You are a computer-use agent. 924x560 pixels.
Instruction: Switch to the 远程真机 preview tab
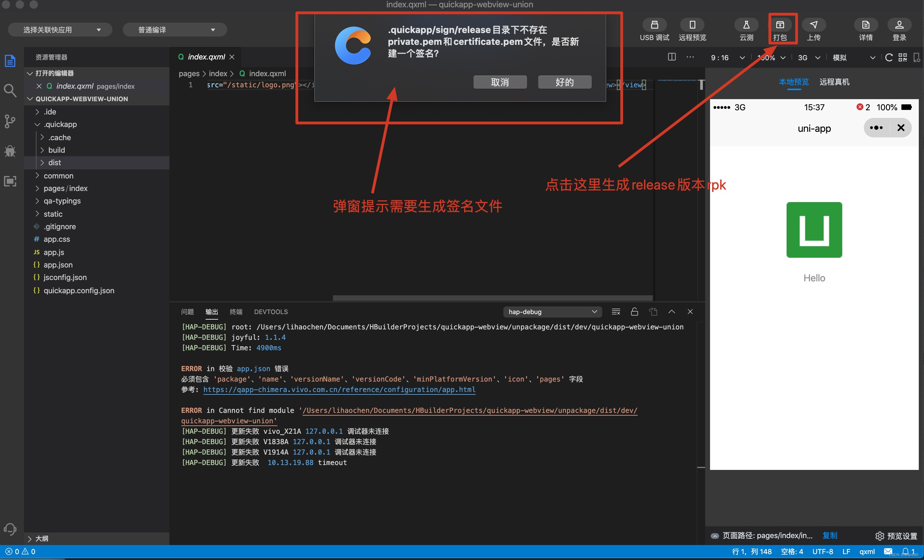(834, 82)
